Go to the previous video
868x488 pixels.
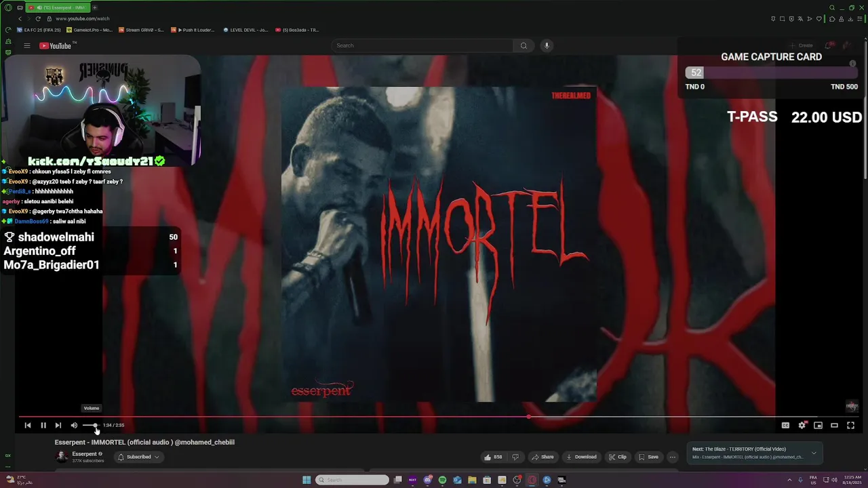tap(28, 425)
